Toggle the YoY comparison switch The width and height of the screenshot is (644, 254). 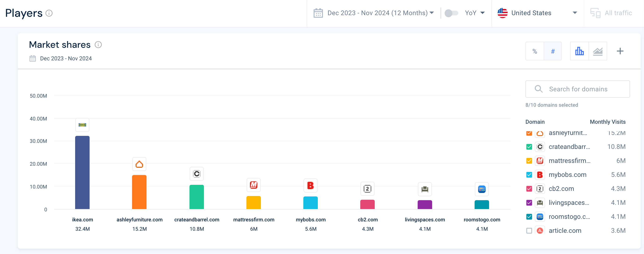click(x=451, y=13)
